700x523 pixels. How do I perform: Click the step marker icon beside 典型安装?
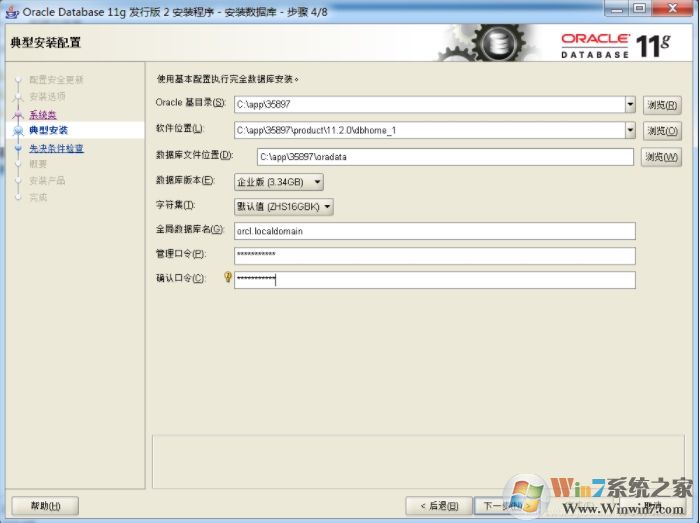[x=17, y=130]
